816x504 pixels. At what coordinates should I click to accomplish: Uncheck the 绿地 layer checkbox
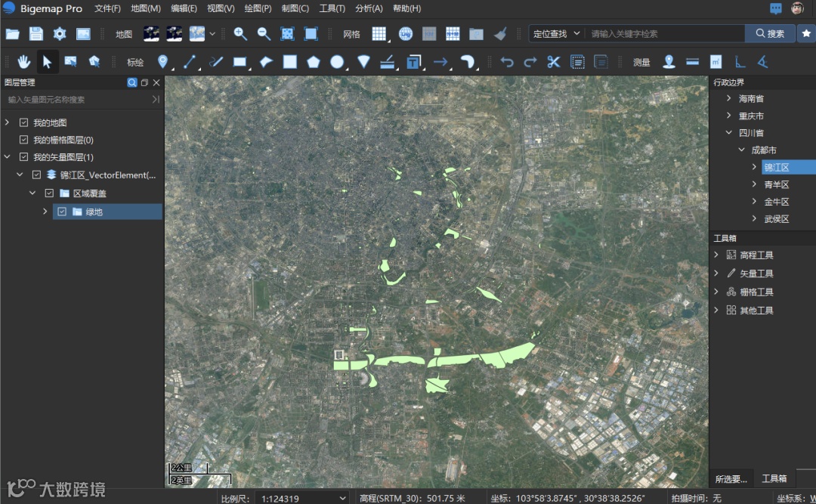coord(62,212)
